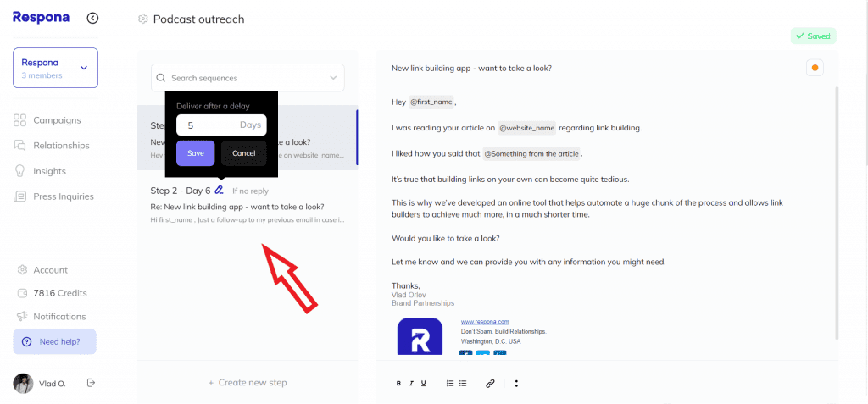This screenshot has height=404, width=868.
Task: Click the orange status dot button
Action: (x=815, y=68)
